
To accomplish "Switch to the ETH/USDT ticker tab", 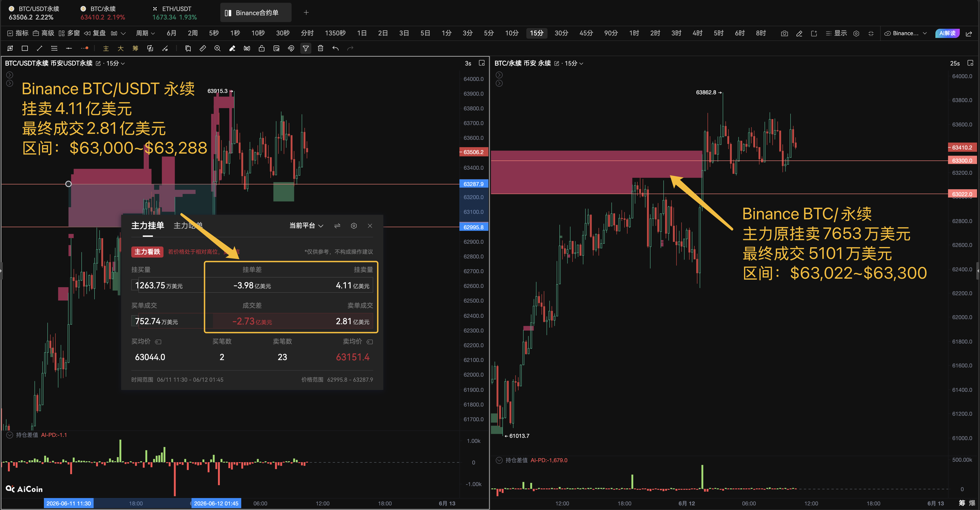I will click(x=175, y=13).
